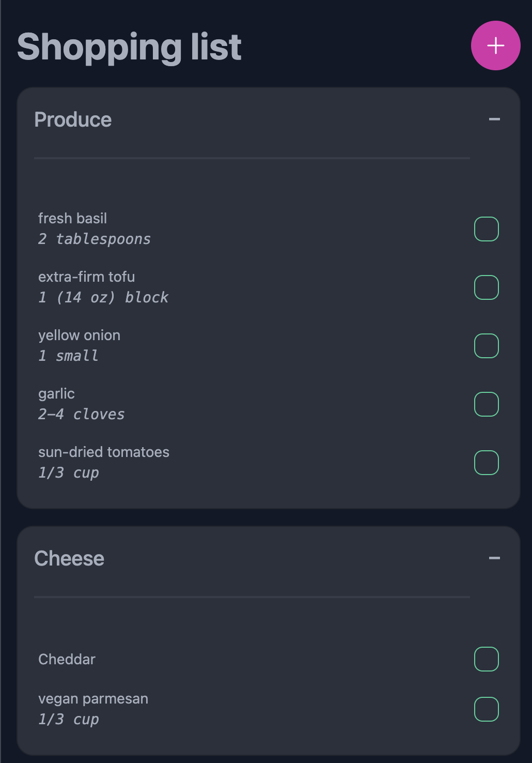532x763 pixels.
Task: Select the garlic list entry
Action: click(56, 393)
